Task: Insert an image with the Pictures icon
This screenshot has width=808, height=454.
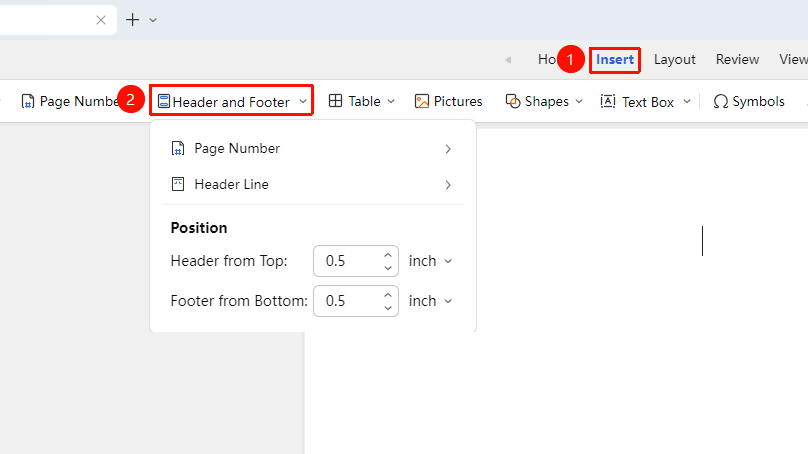Action: [x=422, y=102]
